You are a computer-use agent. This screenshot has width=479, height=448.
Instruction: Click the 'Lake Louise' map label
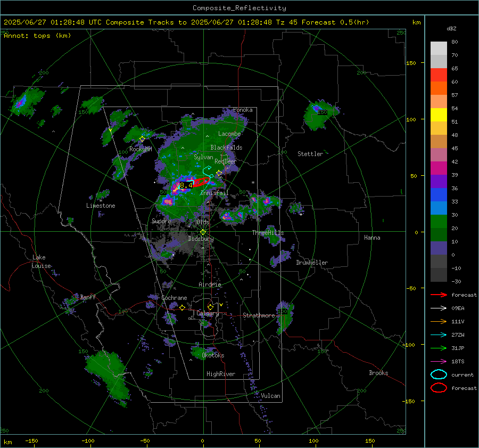41,262
